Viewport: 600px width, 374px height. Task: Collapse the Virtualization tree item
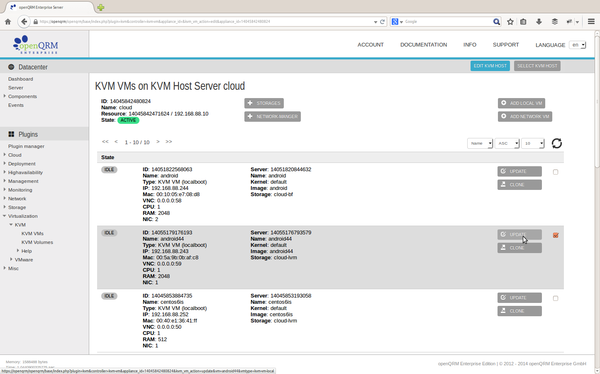5,216
